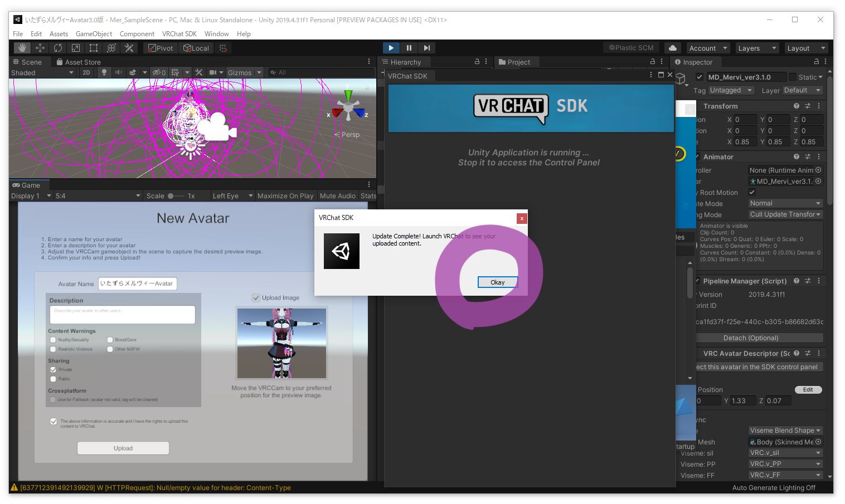This screenshot has height=504, width=845.
Task: Open the Update Mode Normal dropdown
Action: [x=785, y=203]
